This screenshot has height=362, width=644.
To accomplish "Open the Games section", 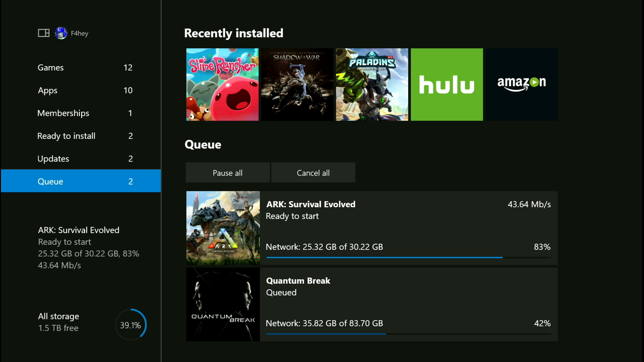I will (x=81, y=67).
